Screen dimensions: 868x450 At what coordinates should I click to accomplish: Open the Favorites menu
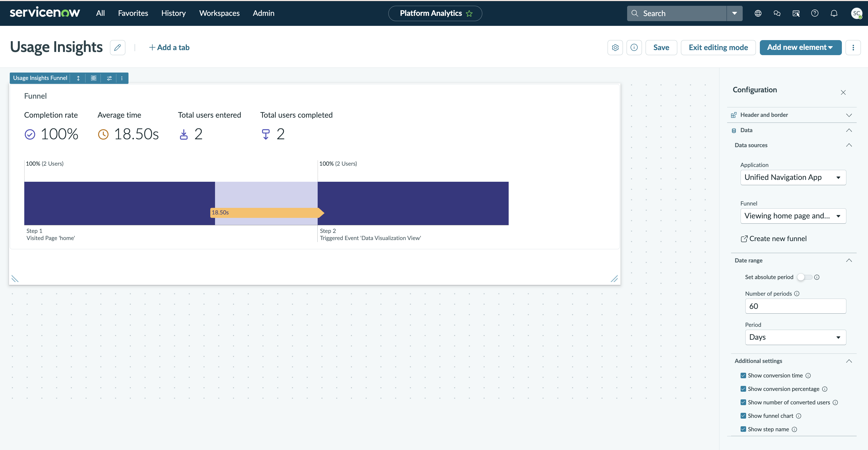click(x=133, y=13)
